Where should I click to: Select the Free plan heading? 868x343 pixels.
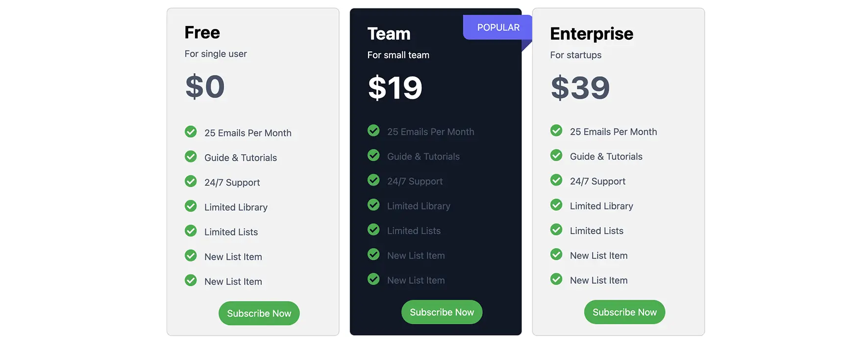pos(202,32)
